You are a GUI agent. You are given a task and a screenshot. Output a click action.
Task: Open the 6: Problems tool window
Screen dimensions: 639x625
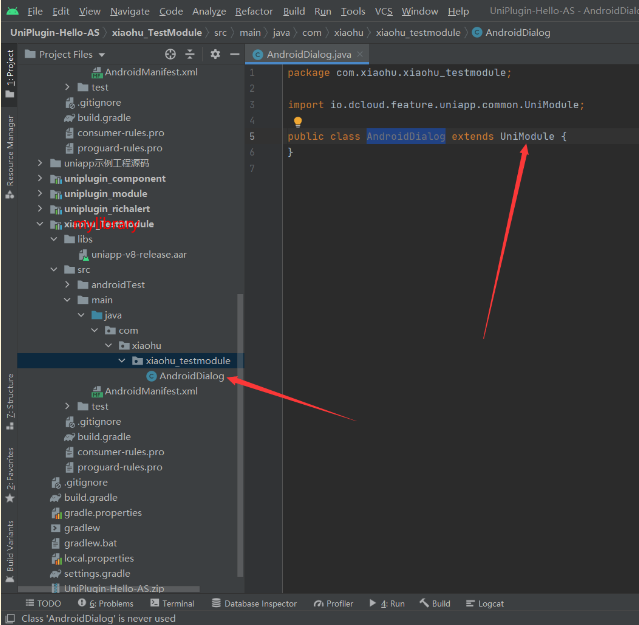click(106, 603)
